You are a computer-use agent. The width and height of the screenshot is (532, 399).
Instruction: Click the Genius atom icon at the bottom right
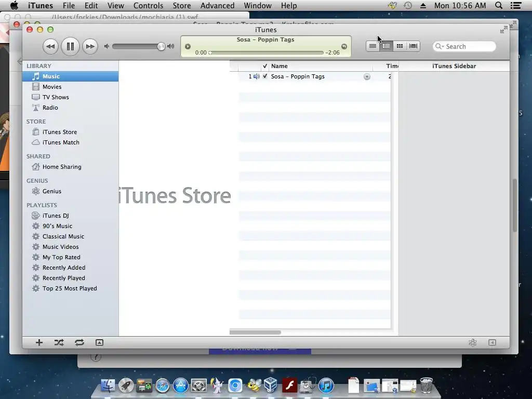tap(473, 343)
